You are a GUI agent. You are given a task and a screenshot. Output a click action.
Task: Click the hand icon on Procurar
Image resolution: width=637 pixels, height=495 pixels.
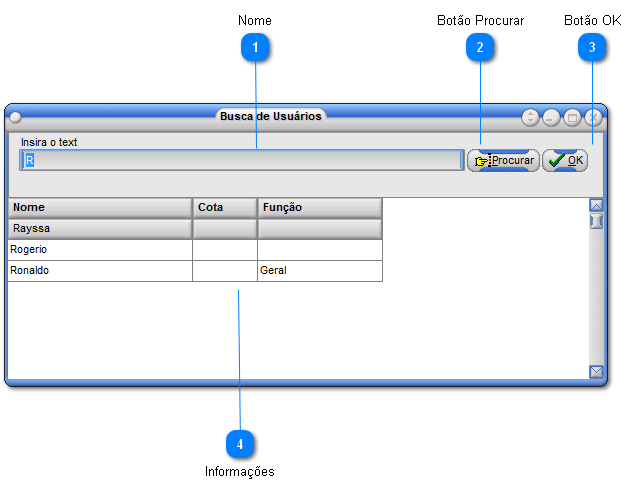pyautogui.click(x=481, y=162)
